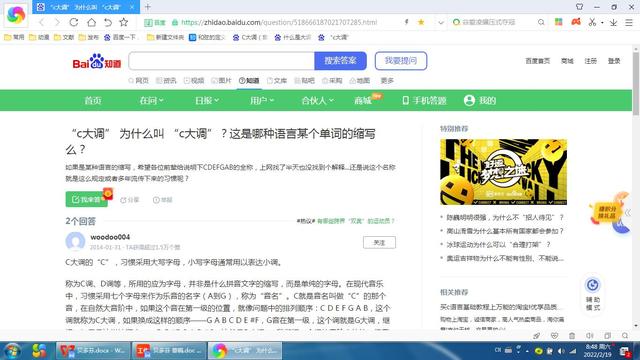Click the '举报' report icon under question
The height and width of the screenshot is (360, 640).
[162, 200]
